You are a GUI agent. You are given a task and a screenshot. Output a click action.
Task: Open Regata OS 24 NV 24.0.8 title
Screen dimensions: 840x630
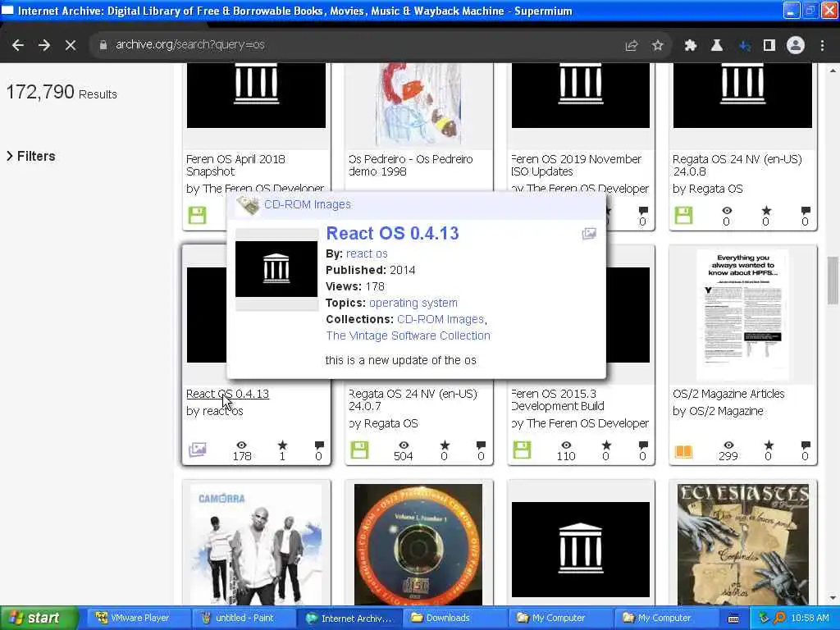coord(737,165)
